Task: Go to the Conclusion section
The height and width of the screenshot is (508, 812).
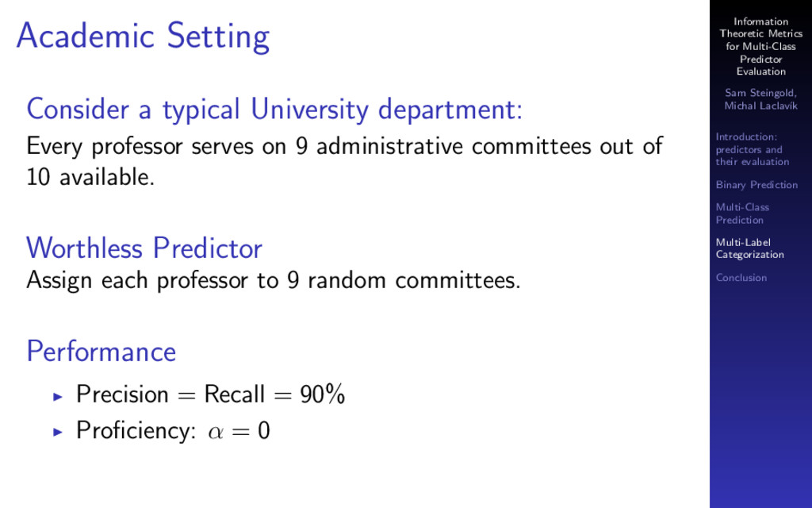Action: point(741,278)
